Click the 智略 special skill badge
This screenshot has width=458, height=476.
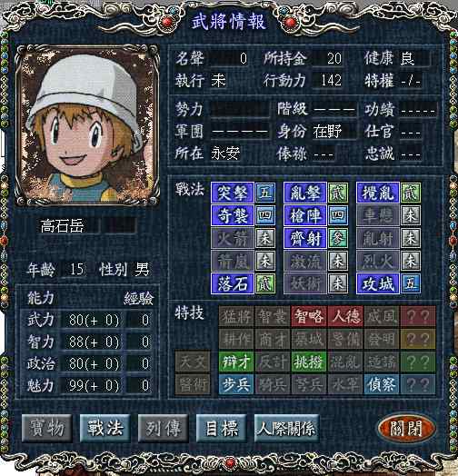[x=309, y=316]
